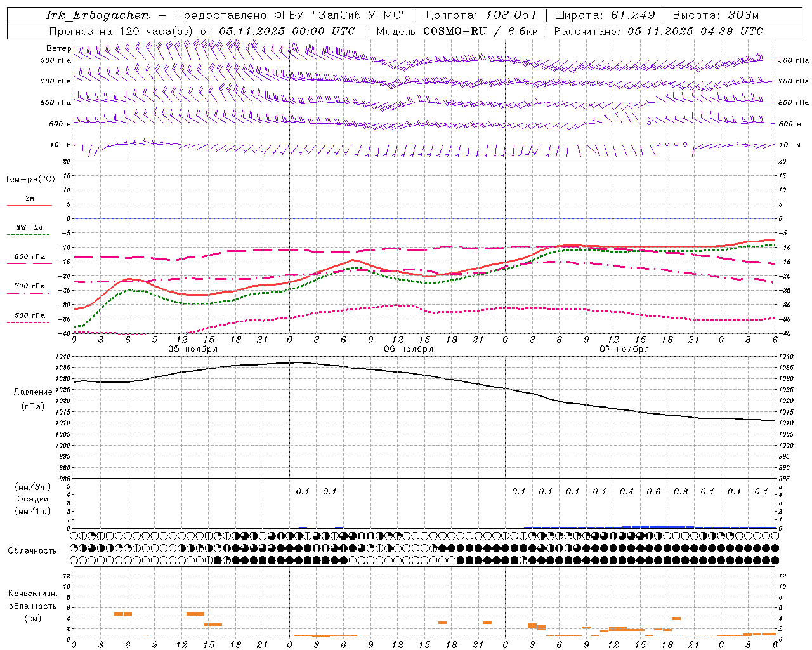The width and height of the screenshot is (812, 650).
Task: Click the Модель COSMO-RU / 6.6км label
Action: coord(457,31)
